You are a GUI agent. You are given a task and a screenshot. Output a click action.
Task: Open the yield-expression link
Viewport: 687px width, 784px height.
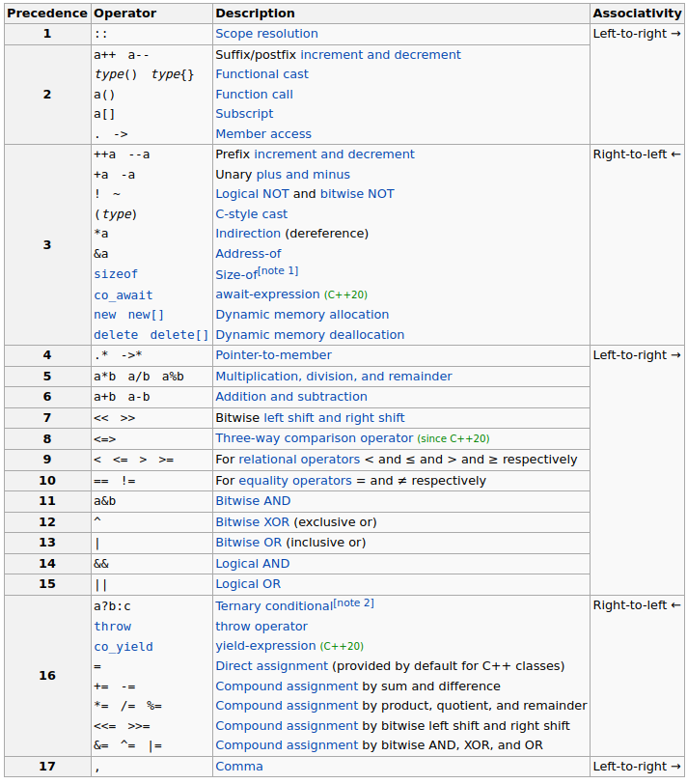(x=265, y=646)
